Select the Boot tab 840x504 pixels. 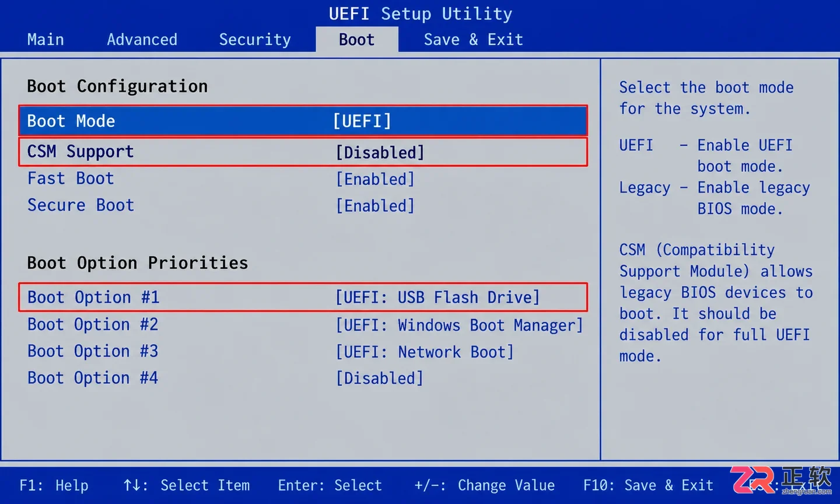[357, 40]
